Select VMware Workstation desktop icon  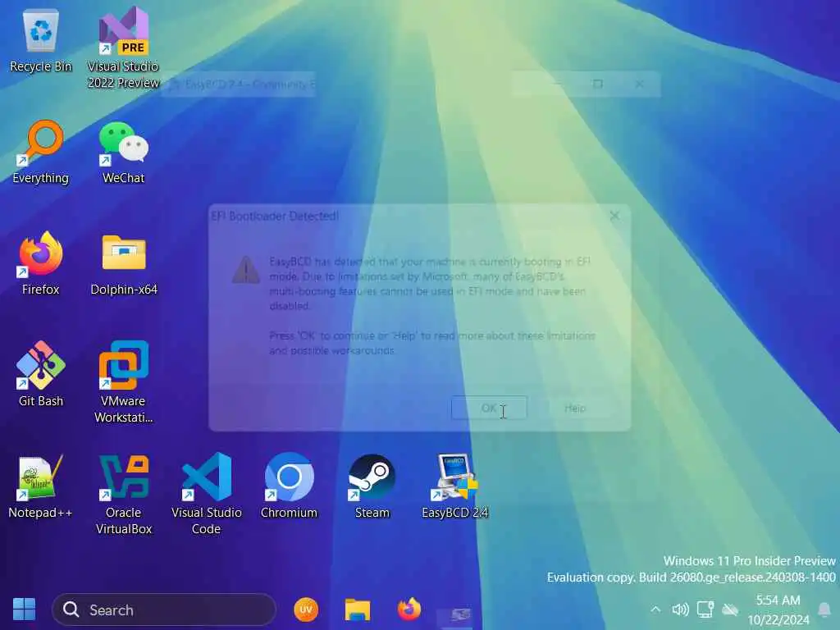pos(123,381)
